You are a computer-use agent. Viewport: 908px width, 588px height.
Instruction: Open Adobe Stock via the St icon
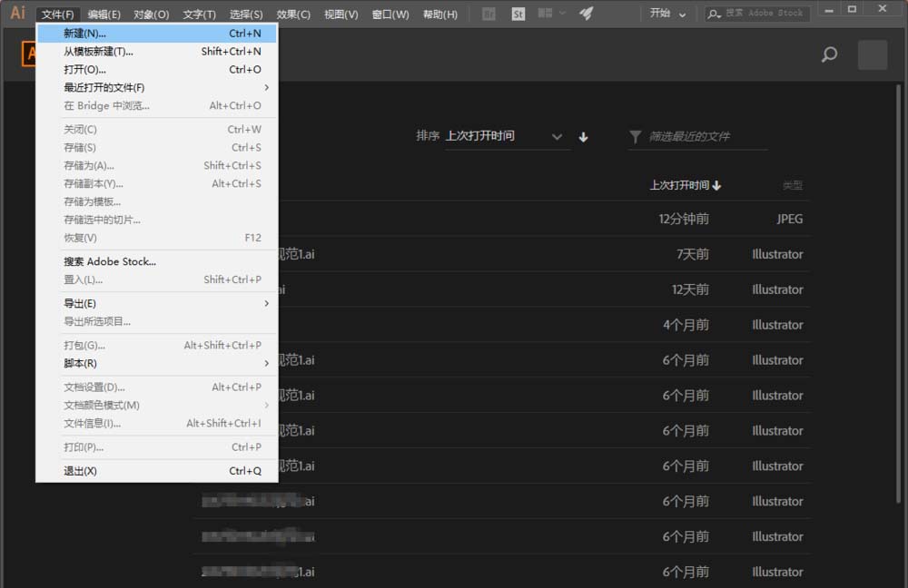tap(518, 14)
